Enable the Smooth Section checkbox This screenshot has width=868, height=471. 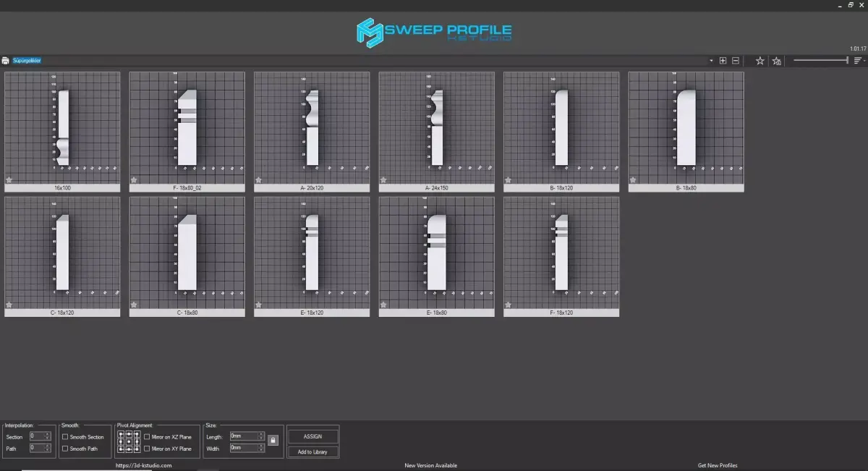click(65, 437)
